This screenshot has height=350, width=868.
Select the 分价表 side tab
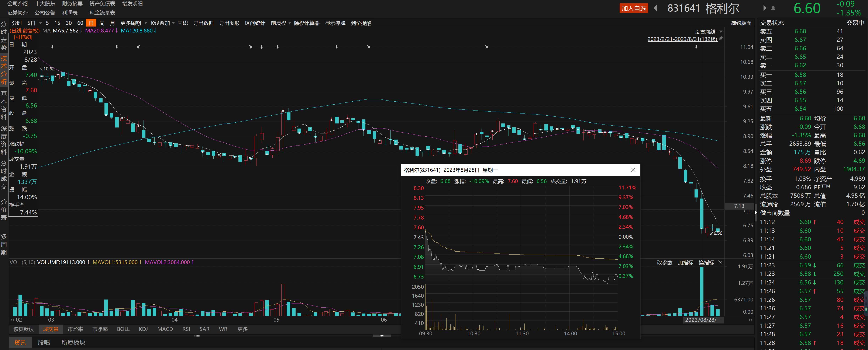tap(4, 209)
